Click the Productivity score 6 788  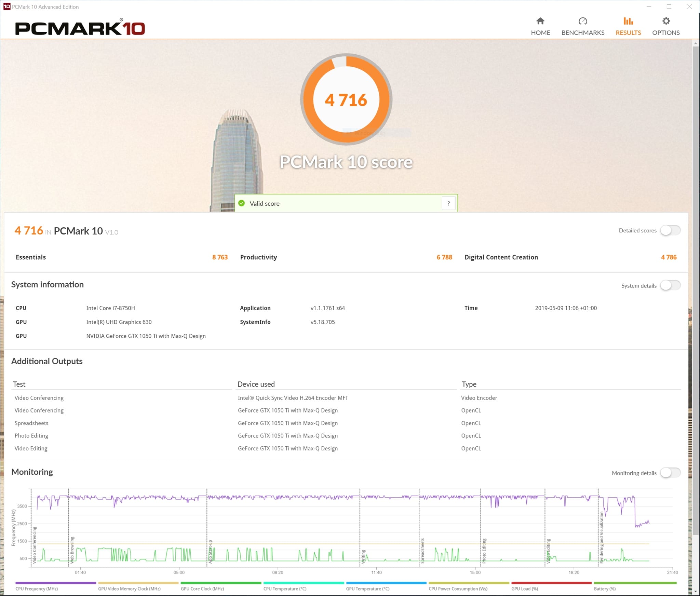444,257
